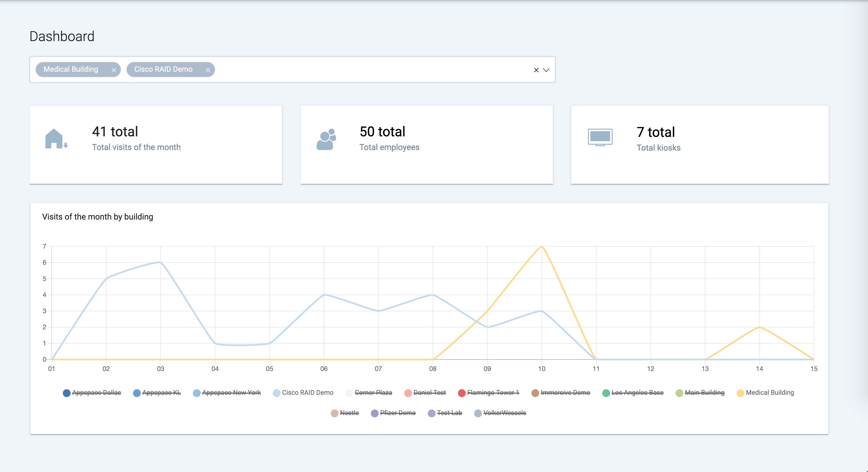Viewport: 868px width, 472px height.
Task: Open the Total employees card
Action: 427,145
